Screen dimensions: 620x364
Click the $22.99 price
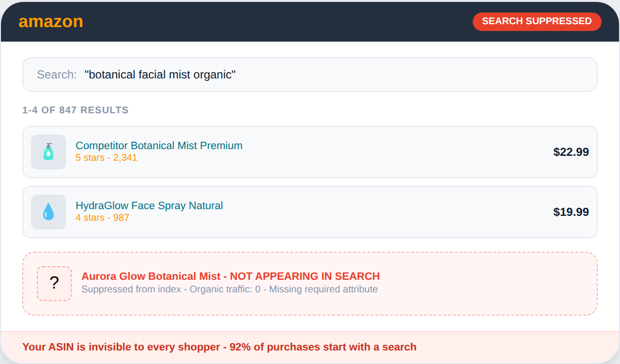(571, 152)
